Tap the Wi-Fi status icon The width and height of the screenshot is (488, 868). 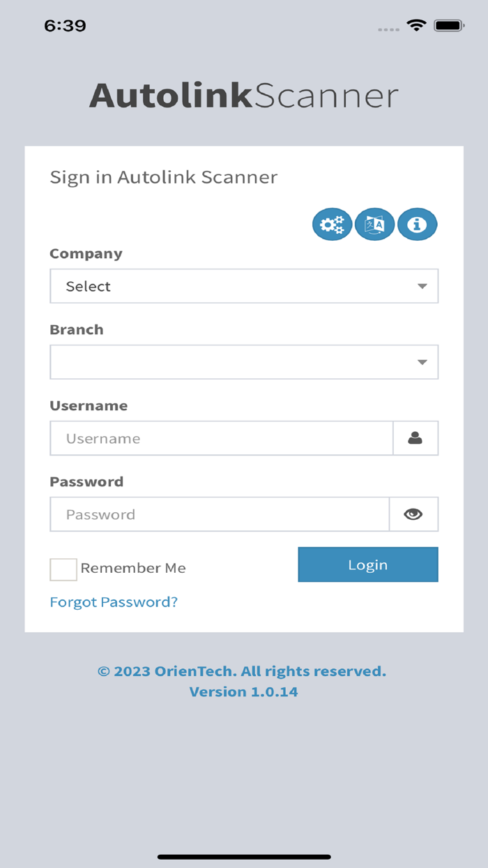pyautogui.click(x=416, y=25)
